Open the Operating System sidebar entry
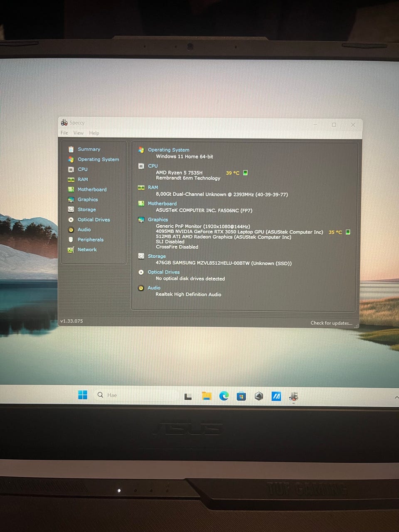This screenshot has height=532, width=399. pos(99,159)
